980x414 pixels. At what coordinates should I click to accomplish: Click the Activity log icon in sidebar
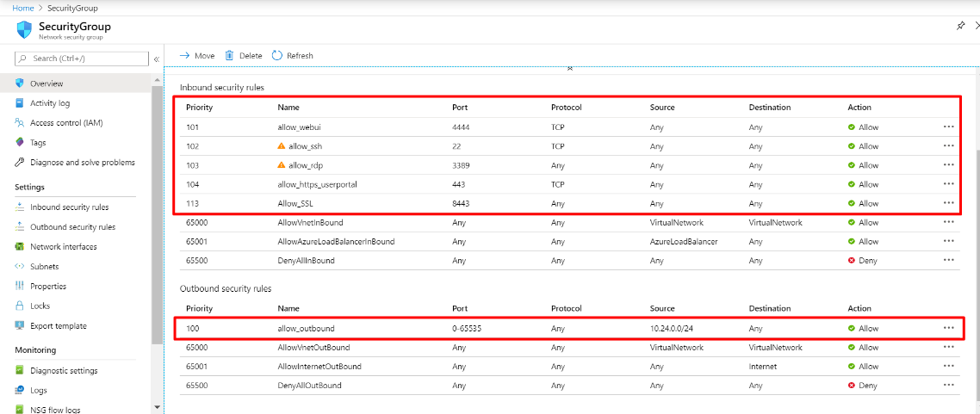coord(19,103)
